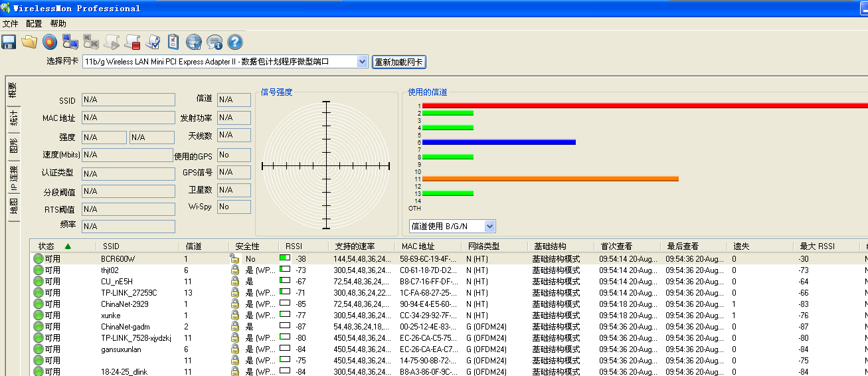Screen dimensions: 868x376
Task: Click the RSSI value -67 cell
Action: point(301,282)
